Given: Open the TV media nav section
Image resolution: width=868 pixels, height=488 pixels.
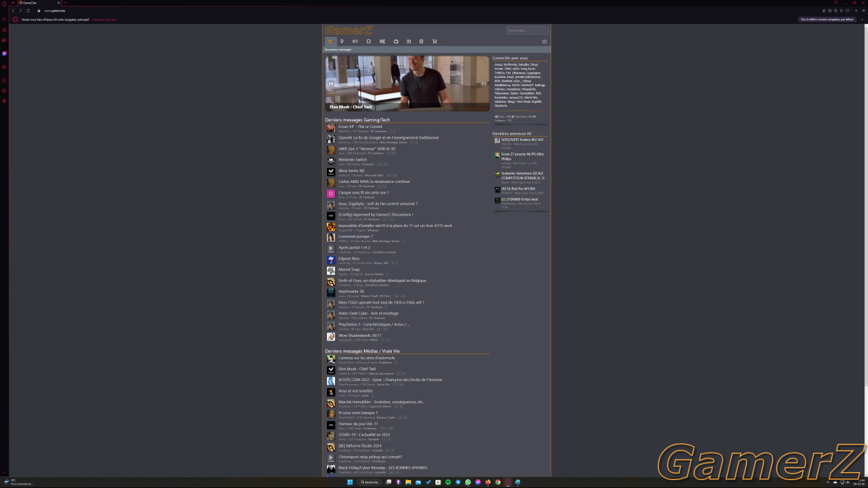Looking at the screenshot, I should point(395,41).
